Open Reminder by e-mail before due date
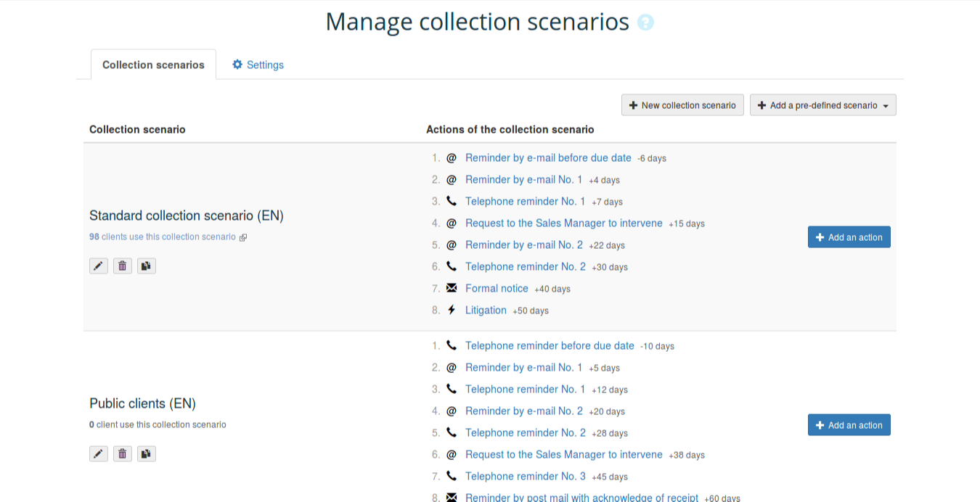 coord(548,157)
